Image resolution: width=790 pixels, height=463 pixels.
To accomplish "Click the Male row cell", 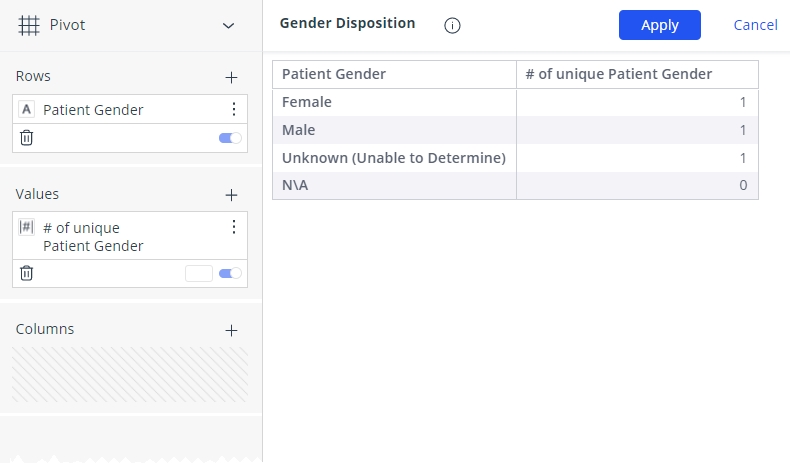I will 394,130.
